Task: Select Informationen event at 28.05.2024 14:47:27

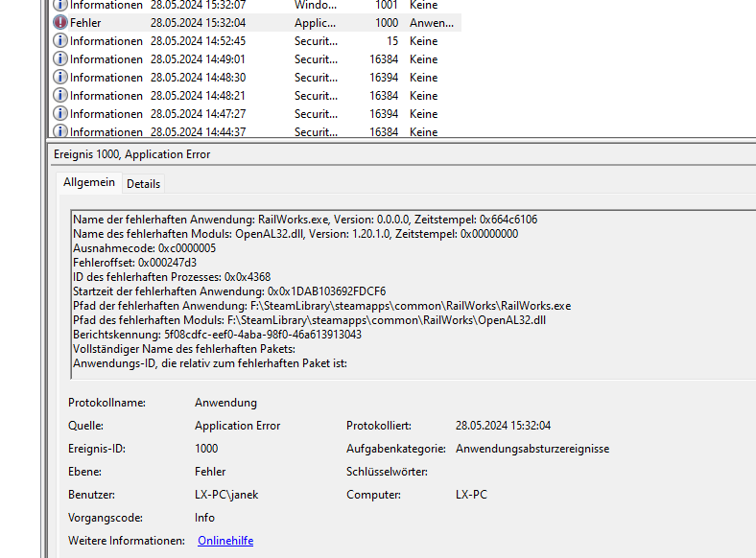Action: 256,114
